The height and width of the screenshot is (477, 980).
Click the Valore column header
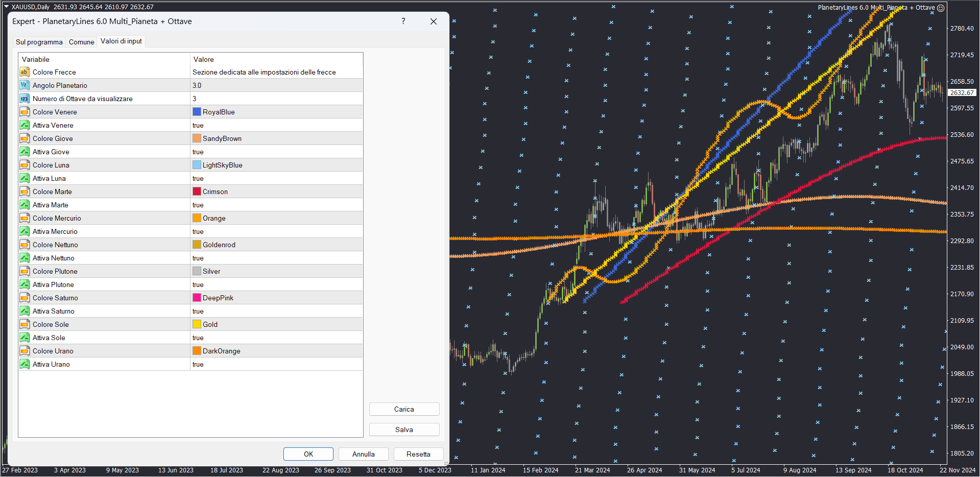(276, 59)
